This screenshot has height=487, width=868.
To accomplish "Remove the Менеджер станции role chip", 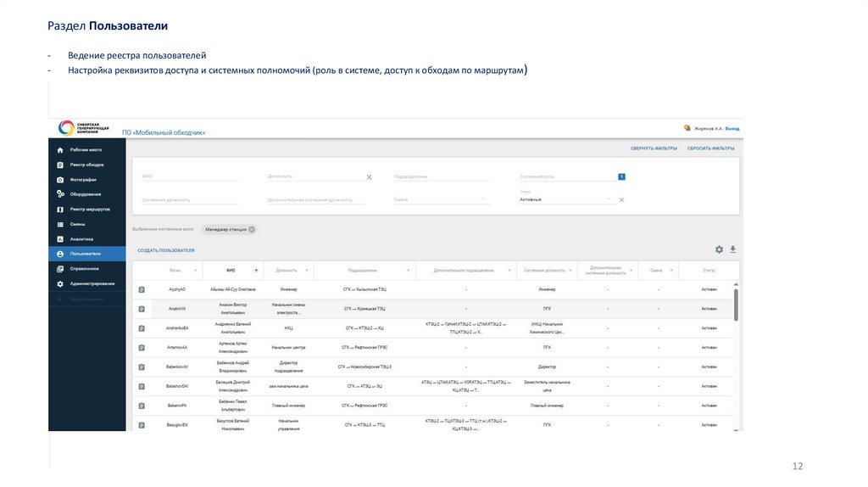I will [x=252, y=229].
